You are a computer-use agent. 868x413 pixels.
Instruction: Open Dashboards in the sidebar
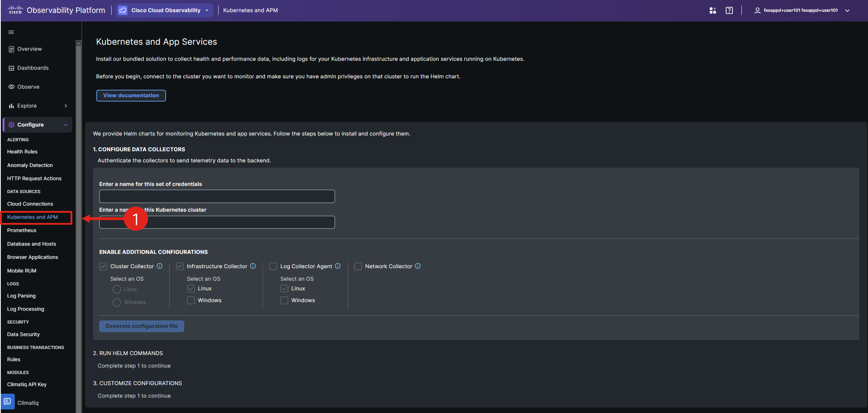33,68
